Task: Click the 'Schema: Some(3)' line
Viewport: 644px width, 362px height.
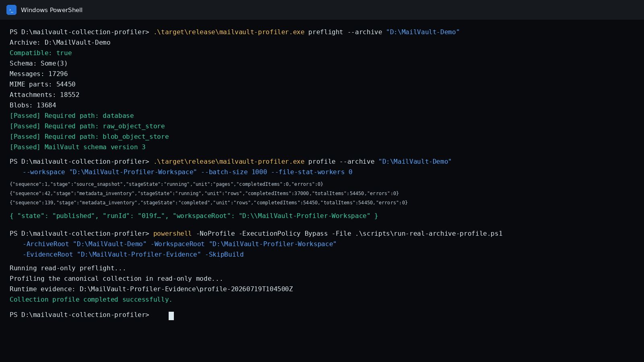Action: (39, 64)
